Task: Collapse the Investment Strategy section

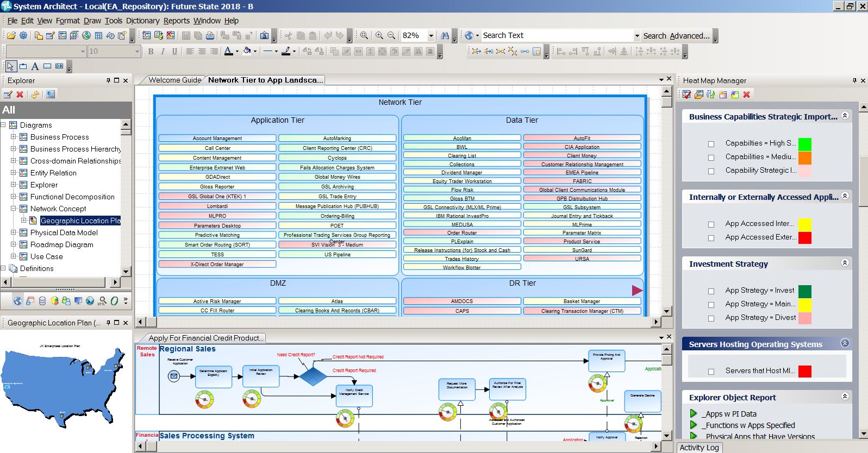Action: click(x=845, y=263)
